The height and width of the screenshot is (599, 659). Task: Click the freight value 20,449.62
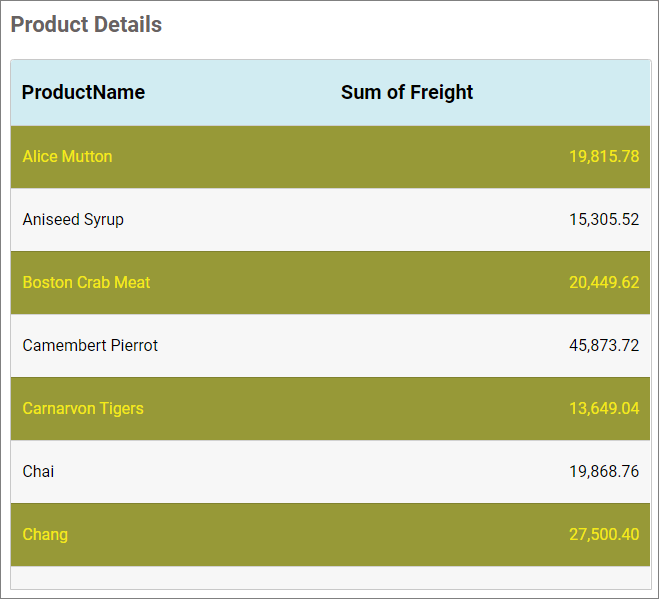[604, 282]
